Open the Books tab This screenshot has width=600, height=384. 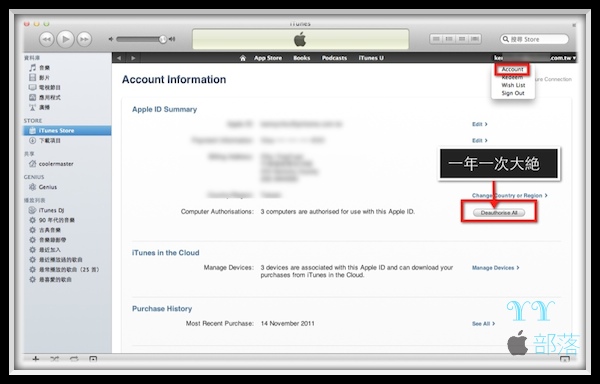click(302, 58)
